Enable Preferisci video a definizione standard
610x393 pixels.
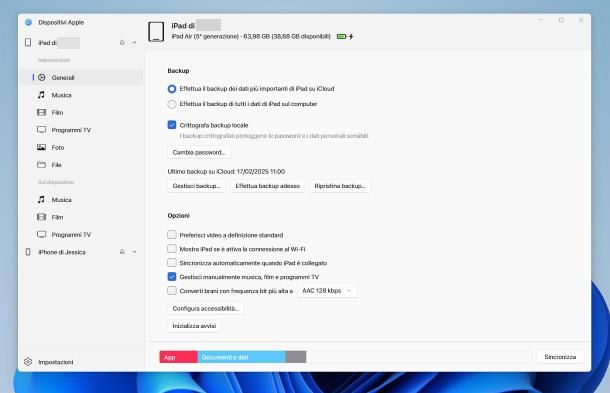pyautogui.click(x=172, y=235)
